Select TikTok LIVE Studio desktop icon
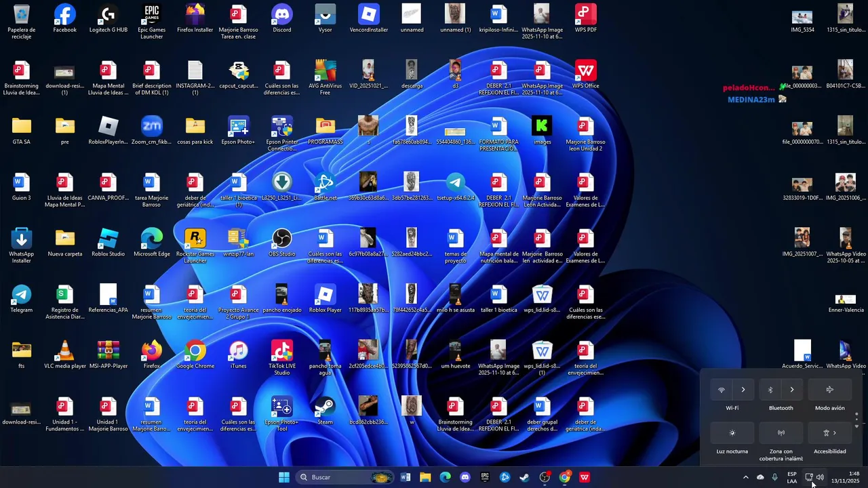868x488 pixels. tap(282, 357)
